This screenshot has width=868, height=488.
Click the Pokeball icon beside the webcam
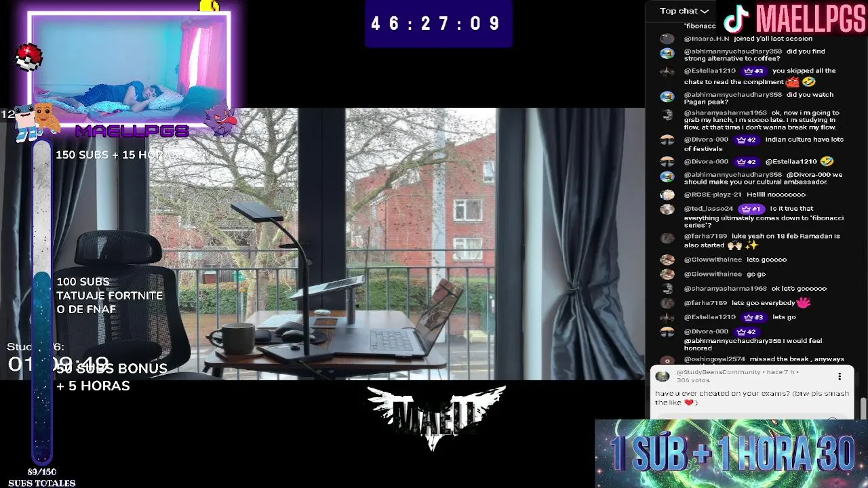pyautogui.click(x=28, y=57)
